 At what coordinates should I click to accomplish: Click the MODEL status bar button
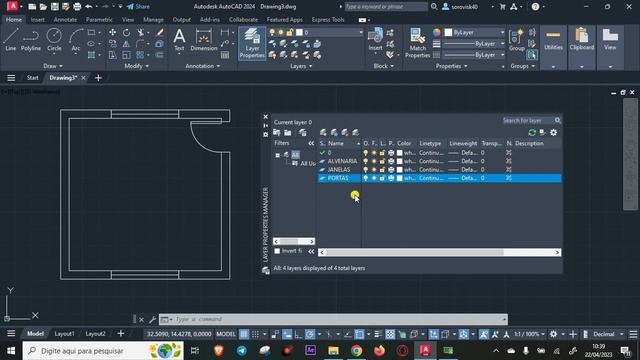tap(226, 334)
